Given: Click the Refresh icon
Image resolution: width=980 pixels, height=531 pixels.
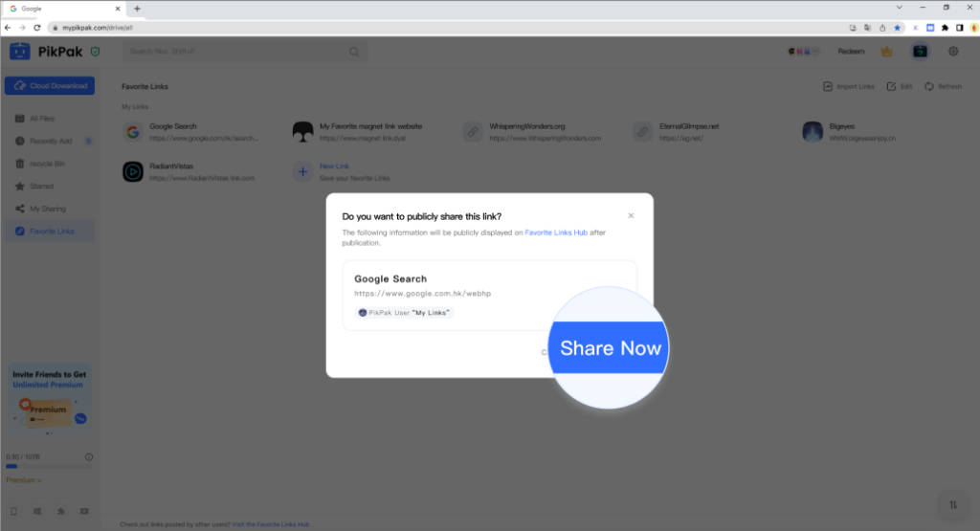Looking at the screenshot, I should coord(930,87).
